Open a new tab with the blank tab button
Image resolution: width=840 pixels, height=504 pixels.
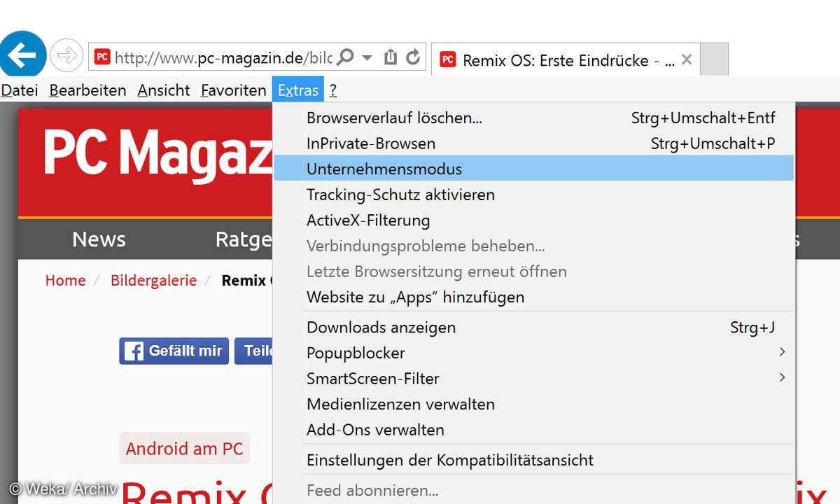pos(714,59)
